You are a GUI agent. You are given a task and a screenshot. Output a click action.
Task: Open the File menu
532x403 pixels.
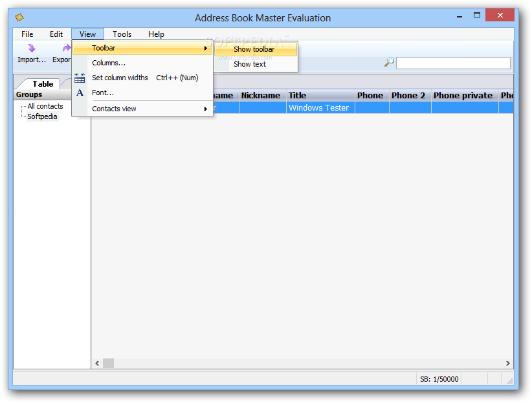(x=27, y=34)
